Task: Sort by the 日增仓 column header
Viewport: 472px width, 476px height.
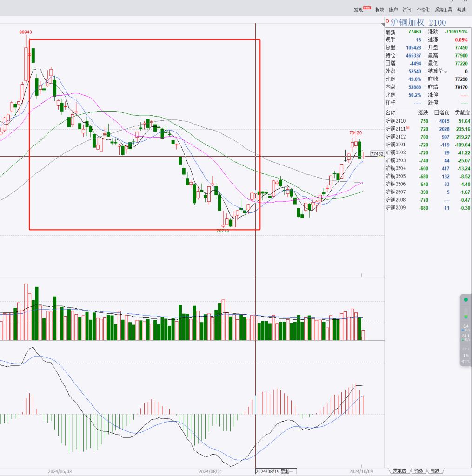Action: click(442, 112)
